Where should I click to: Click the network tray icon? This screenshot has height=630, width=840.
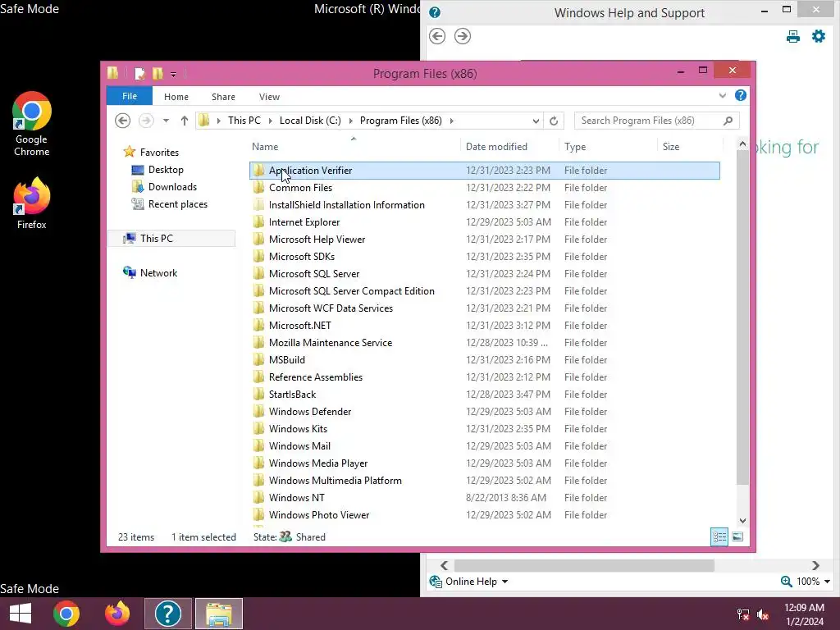point(742,614)
